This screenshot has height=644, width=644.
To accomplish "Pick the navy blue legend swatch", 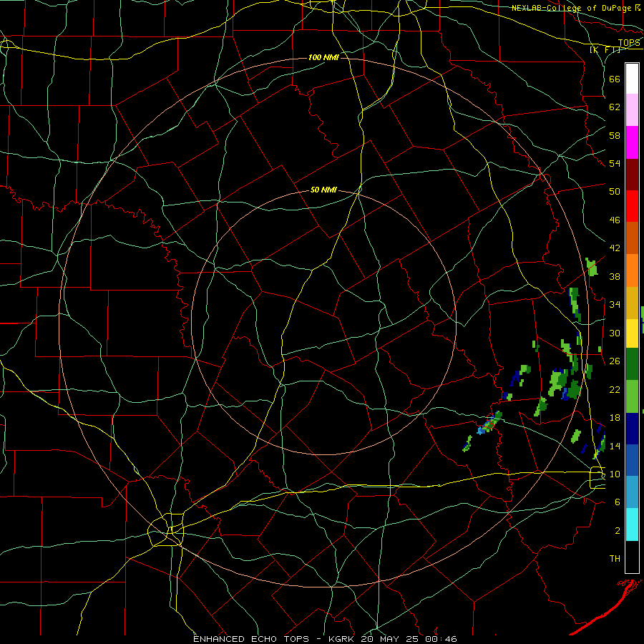I will tap(632, 429).
